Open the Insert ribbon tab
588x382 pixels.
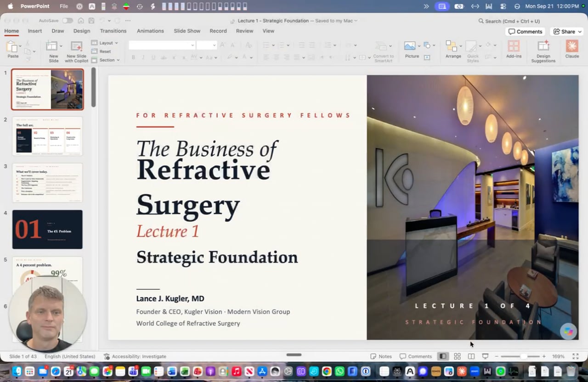[35, 31]
